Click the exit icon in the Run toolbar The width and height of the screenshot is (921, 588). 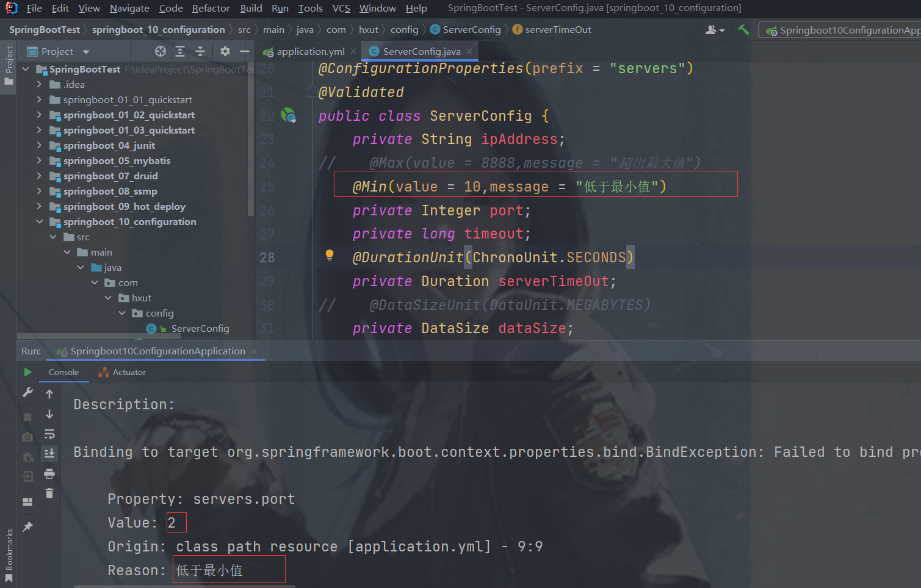click(x=27, y=476)
